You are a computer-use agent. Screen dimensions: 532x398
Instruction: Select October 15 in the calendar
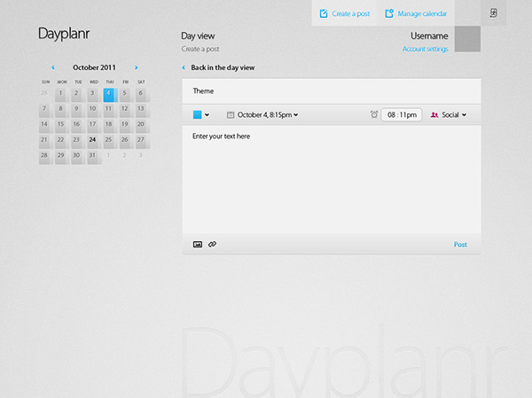(62, 126)
